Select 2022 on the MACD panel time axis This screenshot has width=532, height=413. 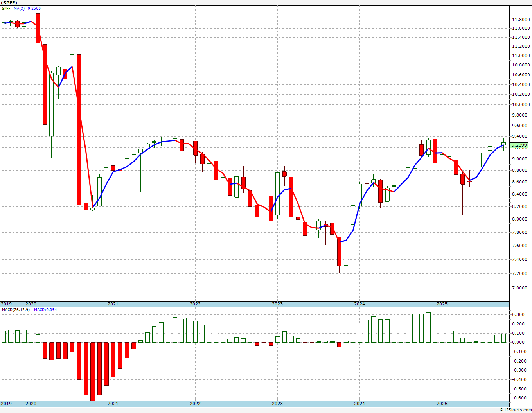(195, 404)
